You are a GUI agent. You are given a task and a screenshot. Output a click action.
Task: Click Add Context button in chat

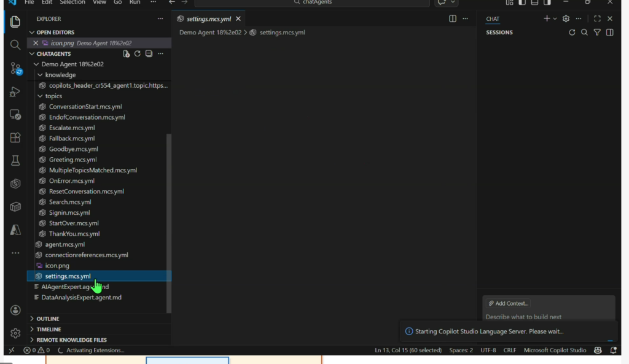click(508, 303)
